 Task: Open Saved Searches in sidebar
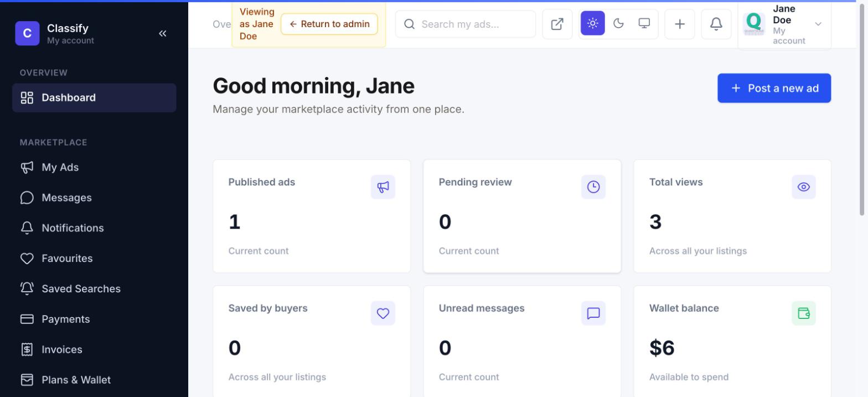94,289
